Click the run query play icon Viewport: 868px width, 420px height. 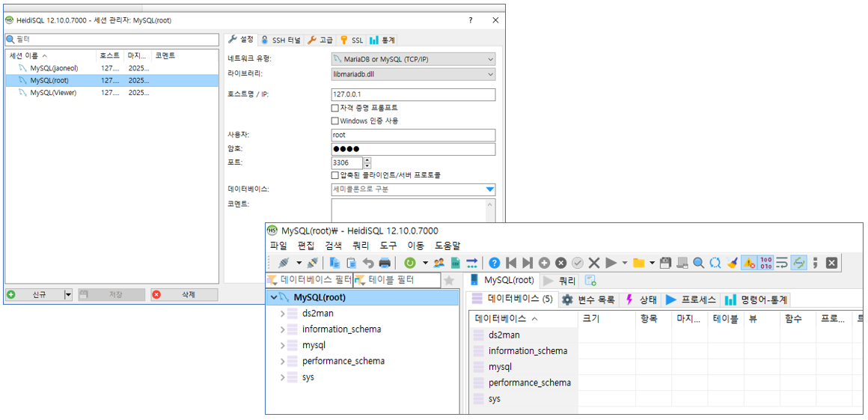611,263
